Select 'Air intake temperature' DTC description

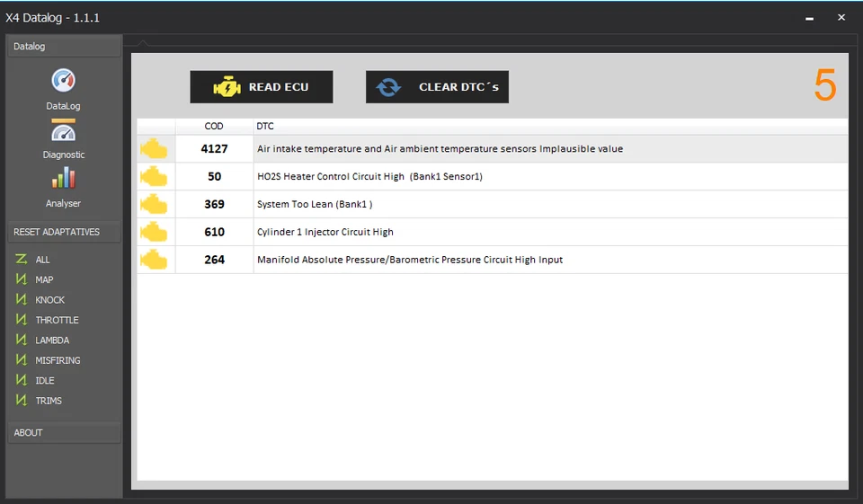tap(440, 148)
